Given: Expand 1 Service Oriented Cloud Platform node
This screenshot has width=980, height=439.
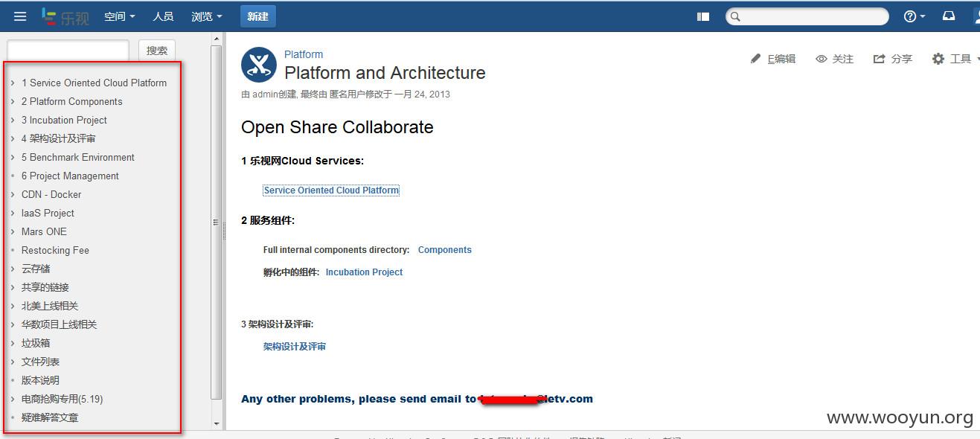Looking at the screenshot, I should click(x=13, y=83).
